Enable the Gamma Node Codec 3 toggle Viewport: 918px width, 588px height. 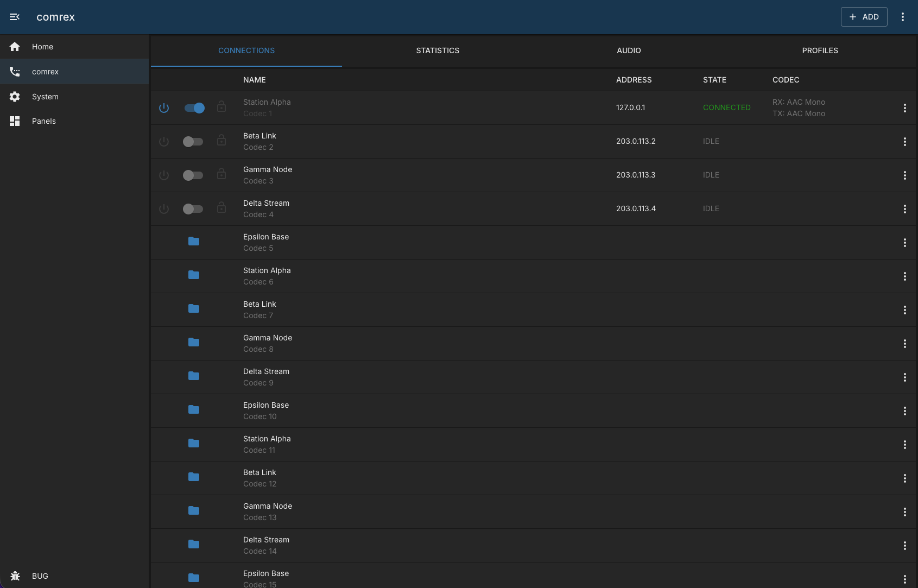pos(193,175)
